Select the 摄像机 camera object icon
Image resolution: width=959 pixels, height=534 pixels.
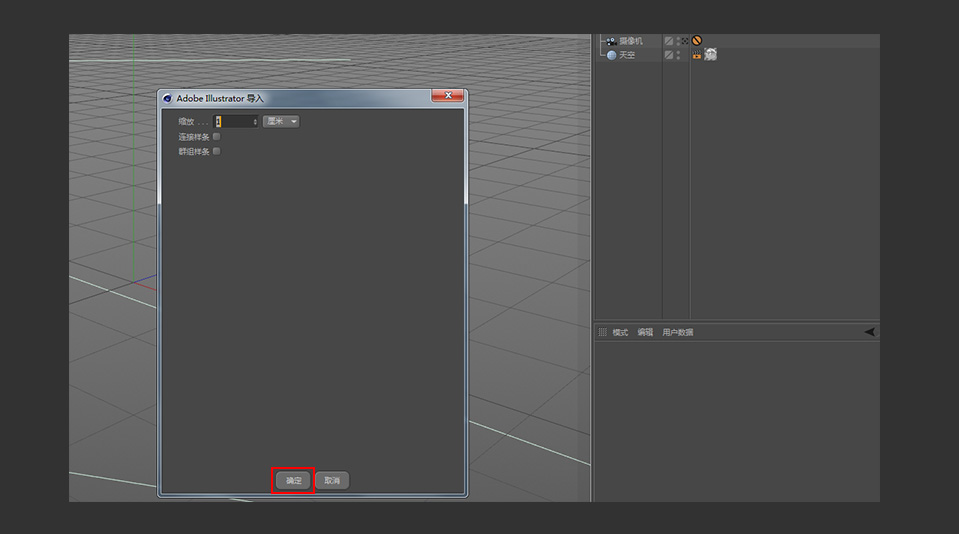pos(611,41)
